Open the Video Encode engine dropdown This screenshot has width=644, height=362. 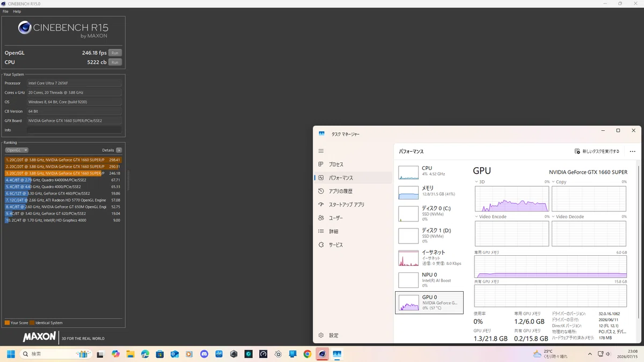(491, 217)
